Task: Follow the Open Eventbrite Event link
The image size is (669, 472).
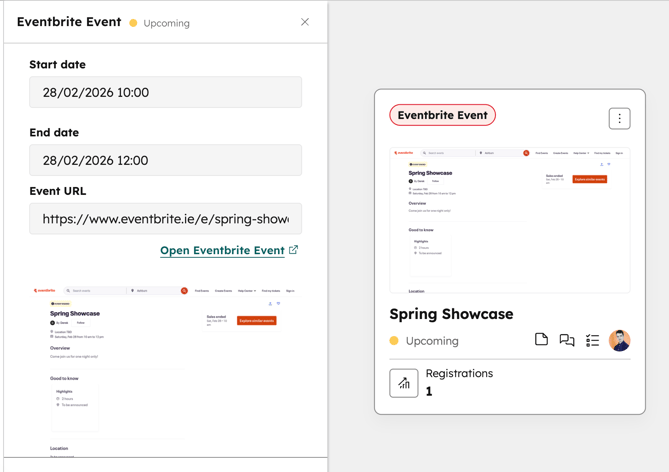Action: 222,250
